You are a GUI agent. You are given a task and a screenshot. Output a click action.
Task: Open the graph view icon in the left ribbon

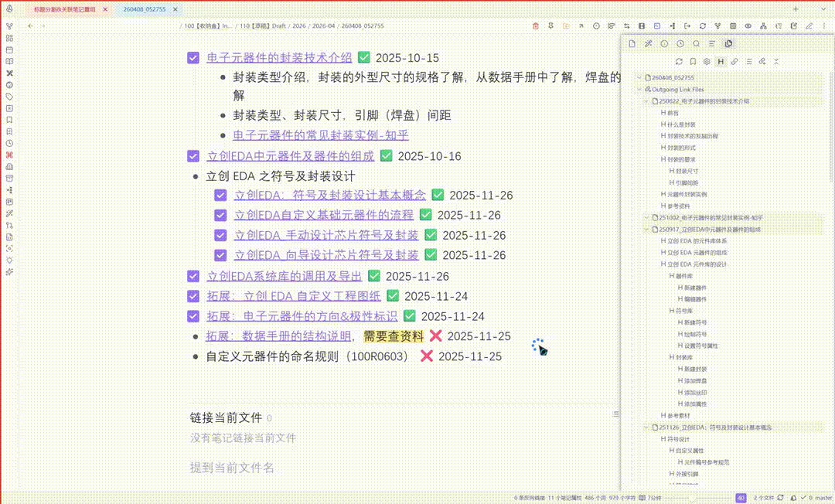9,26
